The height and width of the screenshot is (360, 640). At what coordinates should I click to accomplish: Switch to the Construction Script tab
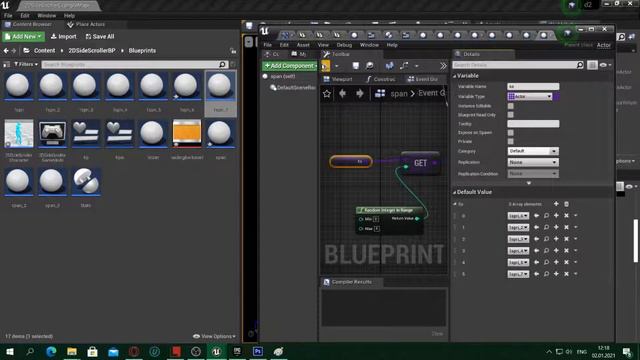[x=381, y=79]
